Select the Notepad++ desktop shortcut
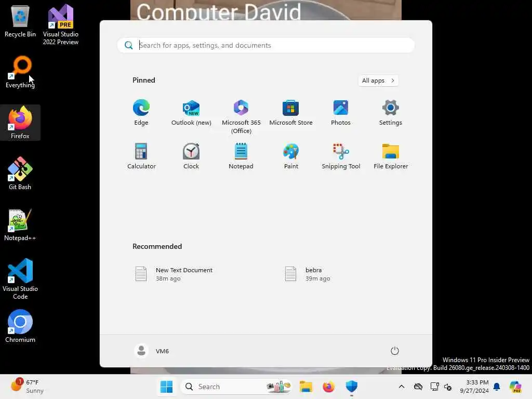Viewport: 532px width, 399px height. pos(20,225)
